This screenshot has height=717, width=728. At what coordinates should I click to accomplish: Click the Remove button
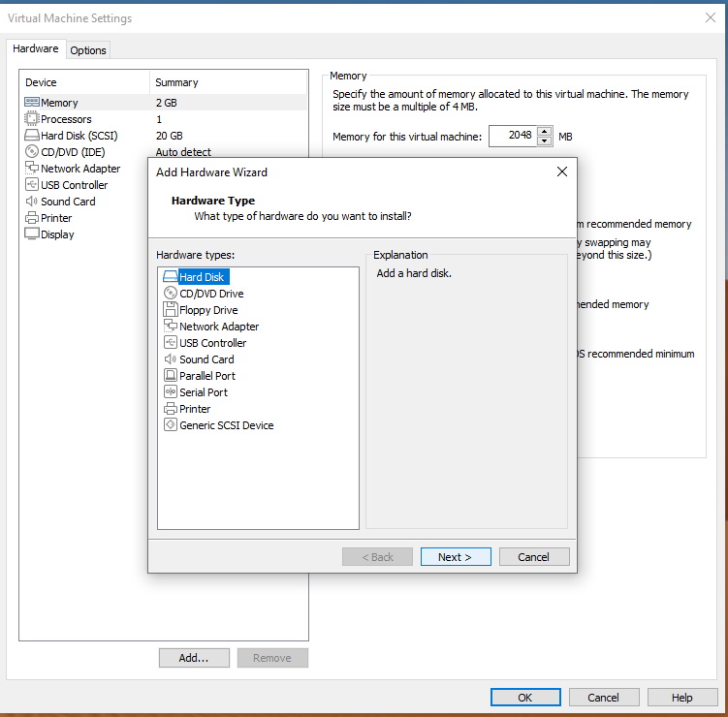pyautogui.click(x=272, y=658)
